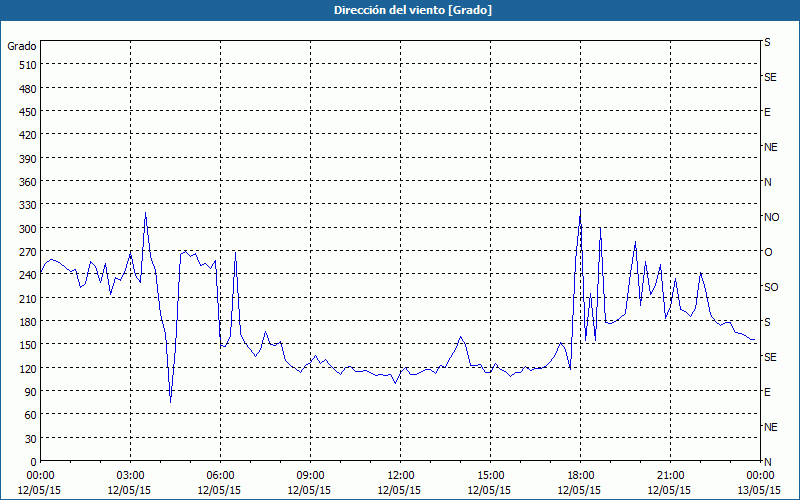Click the 00:00 time label dated 13/05/15

760,476
